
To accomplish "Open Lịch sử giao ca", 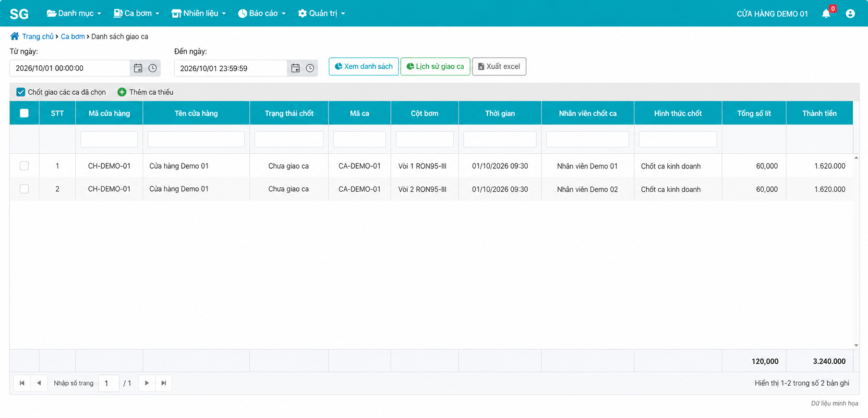I will coord(435,66).
